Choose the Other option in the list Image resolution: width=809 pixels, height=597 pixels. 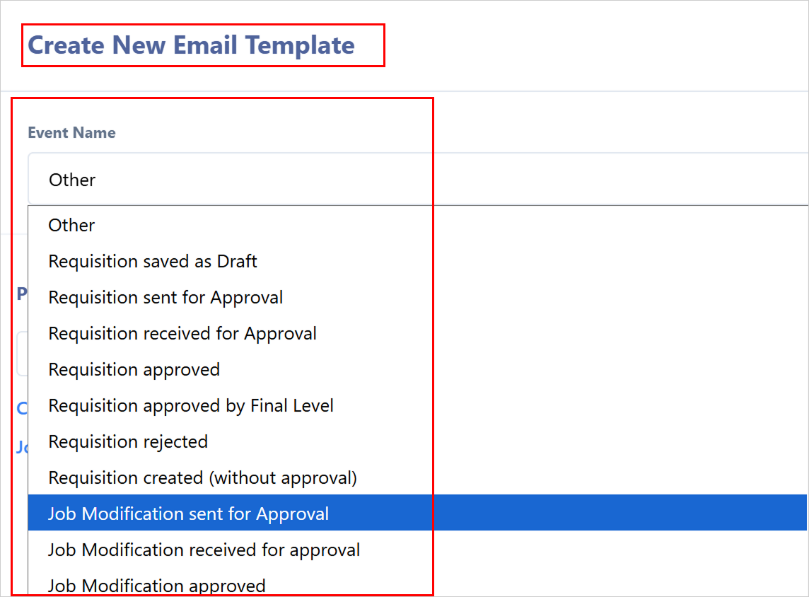(x=417, y=225)
